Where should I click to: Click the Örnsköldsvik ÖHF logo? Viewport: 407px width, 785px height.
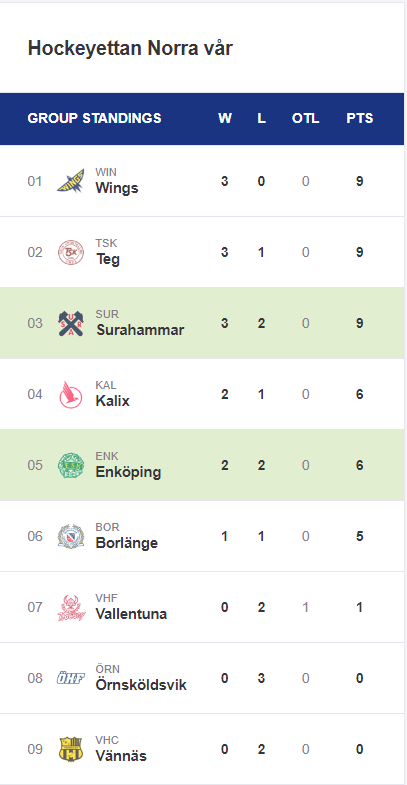[x=71, y=678]
